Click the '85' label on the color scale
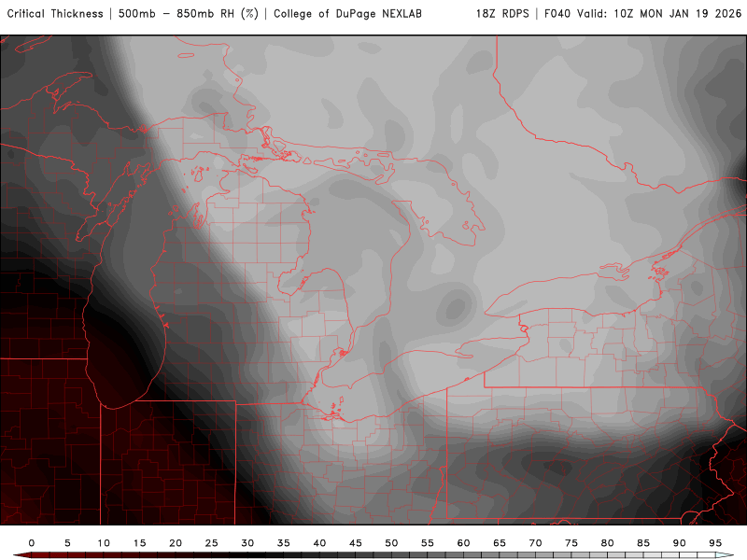Viewport: 747px width, 560px height. tap(643, 543)
